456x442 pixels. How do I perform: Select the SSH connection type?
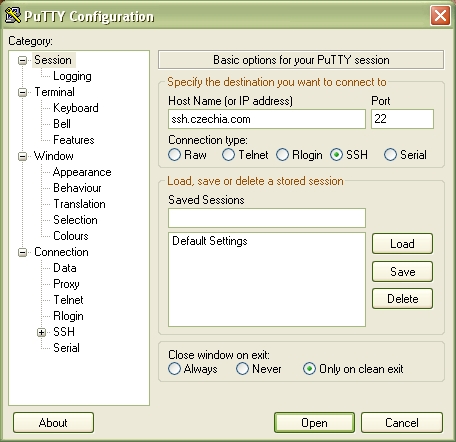point(336,155)
